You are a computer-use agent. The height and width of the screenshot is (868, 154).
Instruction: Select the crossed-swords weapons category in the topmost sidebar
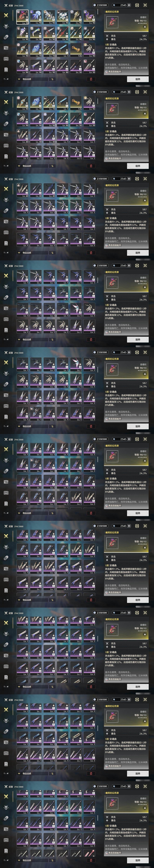point(6,15)
